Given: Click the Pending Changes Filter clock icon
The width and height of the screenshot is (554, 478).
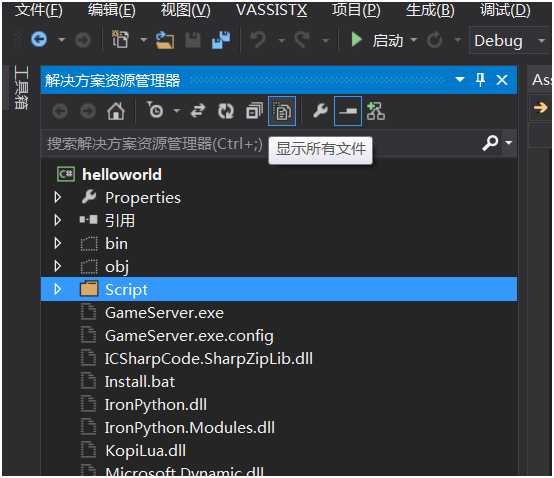Looking at the screenshot, I should 155,110.
